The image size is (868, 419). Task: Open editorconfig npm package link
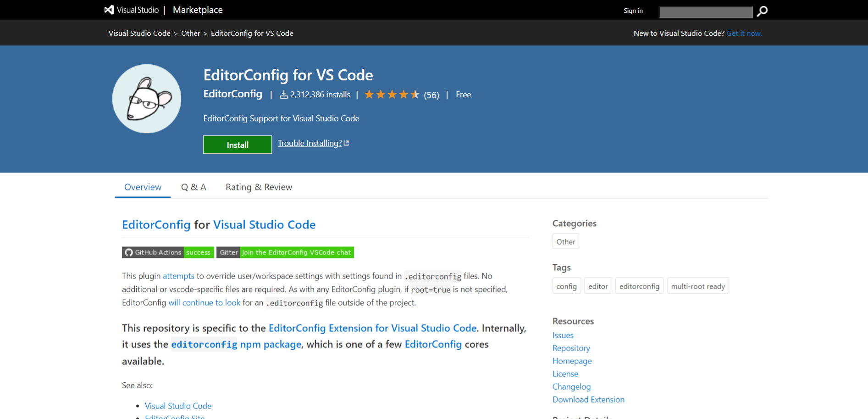pyautogui.click(x=236, y=344)
